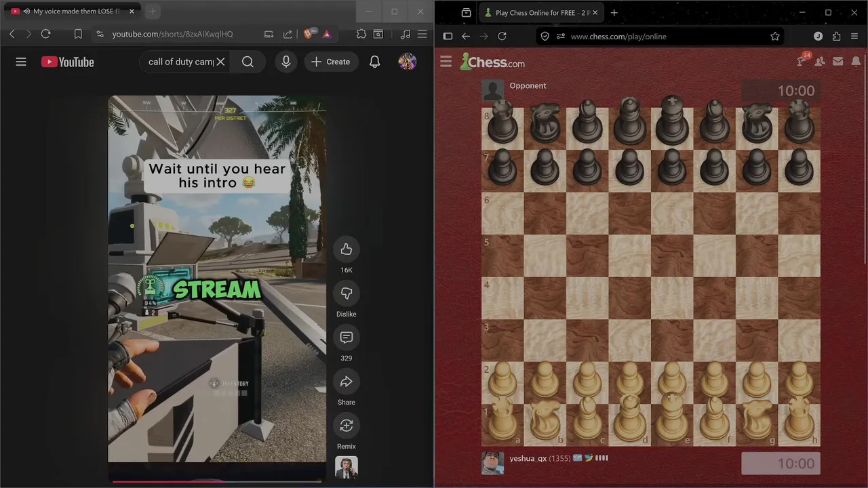
Task: Select the white knight on g1
Action: (757, 424)
